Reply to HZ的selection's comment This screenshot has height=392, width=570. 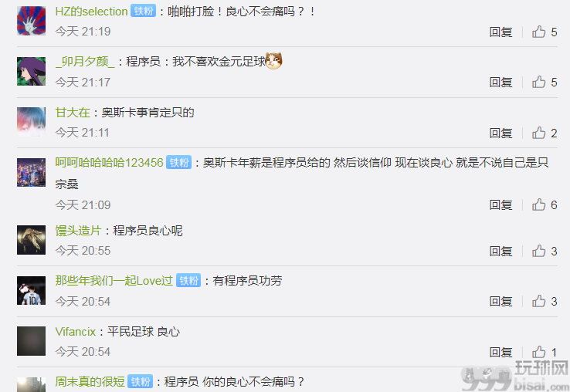pos(501,32)
